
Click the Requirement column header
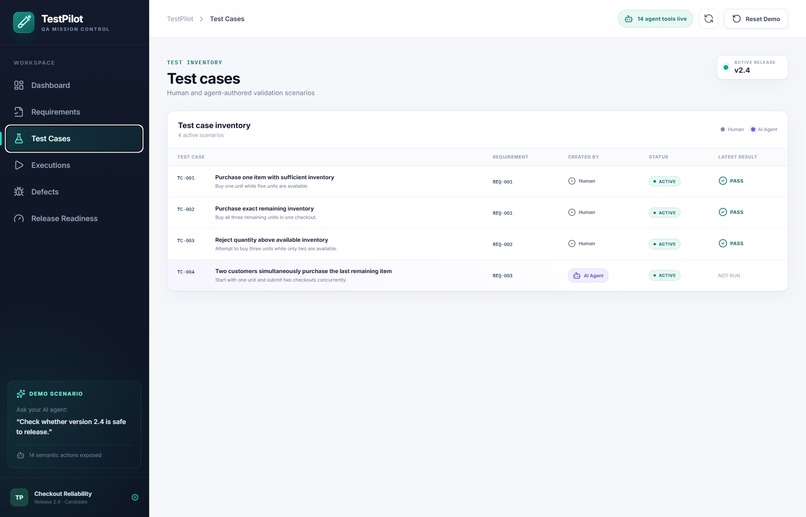click(510, 157)
